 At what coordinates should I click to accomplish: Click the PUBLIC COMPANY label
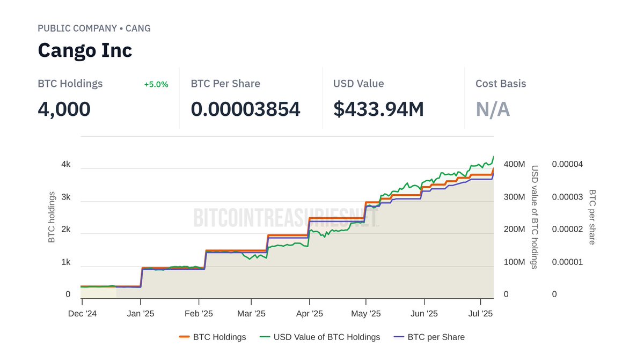coord(78,28)
